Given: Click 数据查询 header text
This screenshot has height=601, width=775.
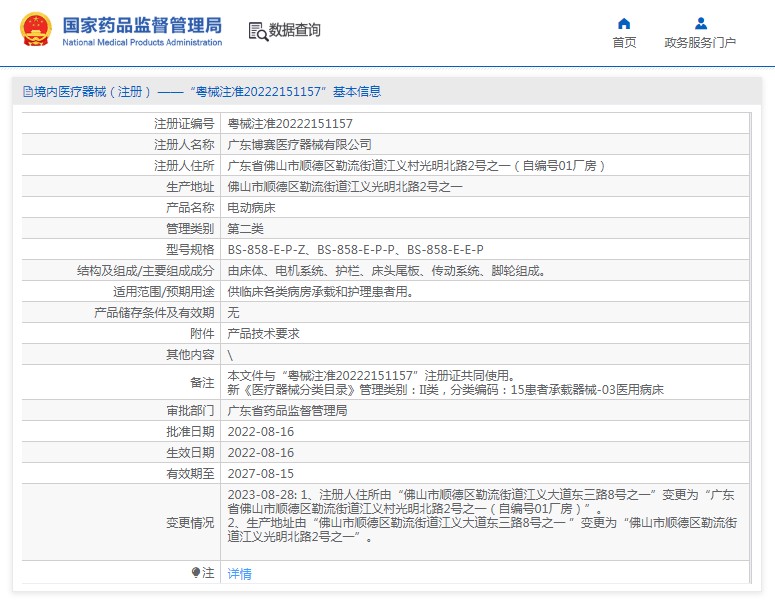Looking at the screenshot, I should click(295, 30).
